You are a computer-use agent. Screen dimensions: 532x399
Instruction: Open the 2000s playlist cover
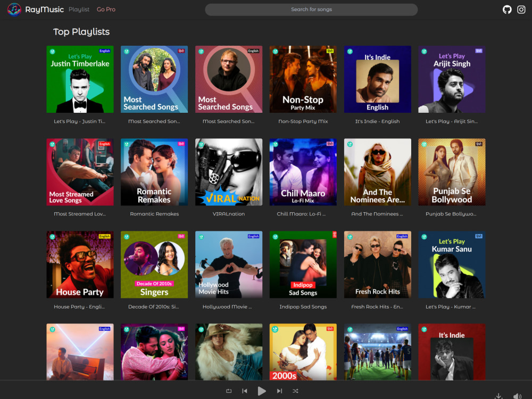coord(303,352)
